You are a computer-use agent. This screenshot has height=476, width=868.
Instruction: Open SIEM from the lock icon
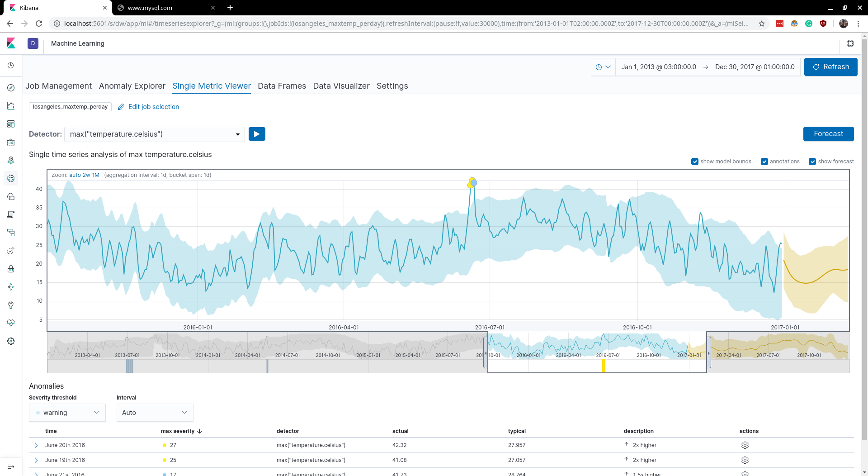11,269
